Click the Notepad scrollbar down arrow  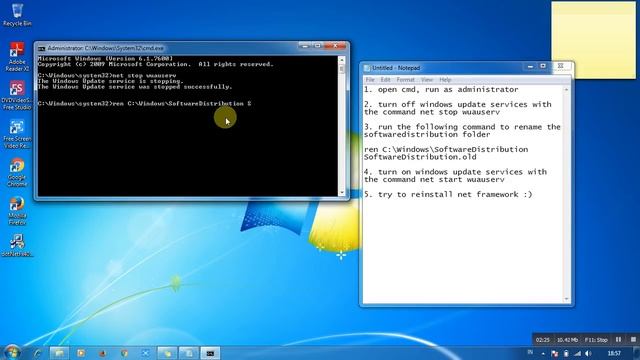pos(566,300)
